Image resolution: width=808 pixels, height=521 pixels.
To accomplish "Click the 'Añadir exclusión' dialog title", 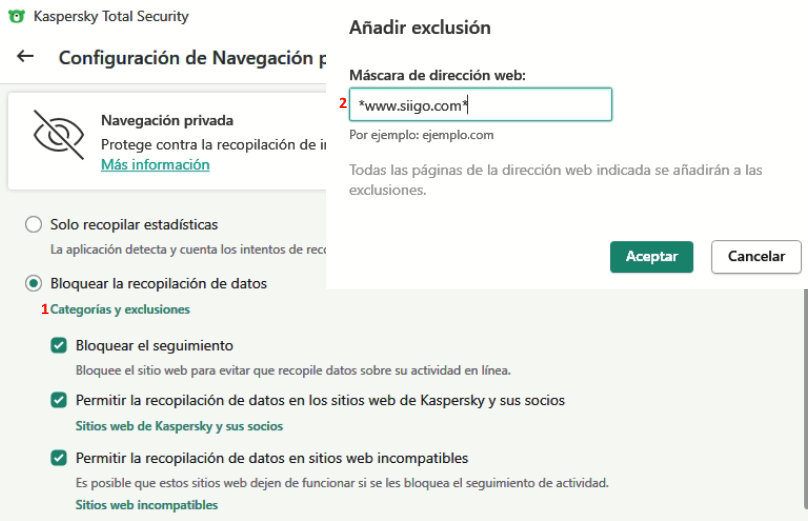I will point(420,28).
